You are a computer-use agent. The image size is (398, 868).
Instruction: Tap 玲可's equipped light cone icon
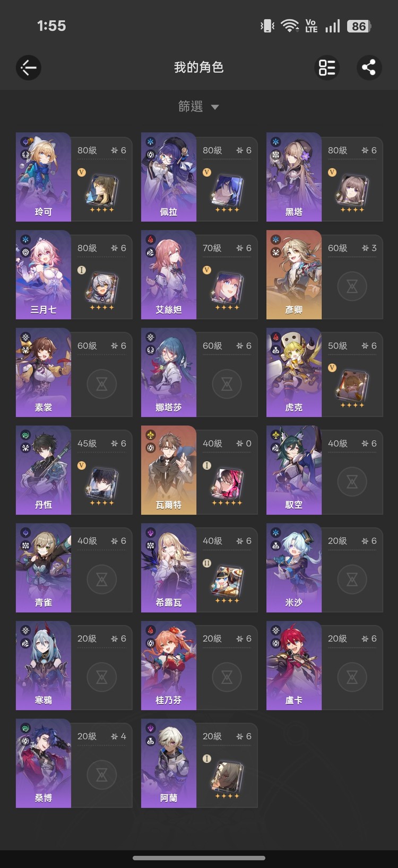pos(102,192)
